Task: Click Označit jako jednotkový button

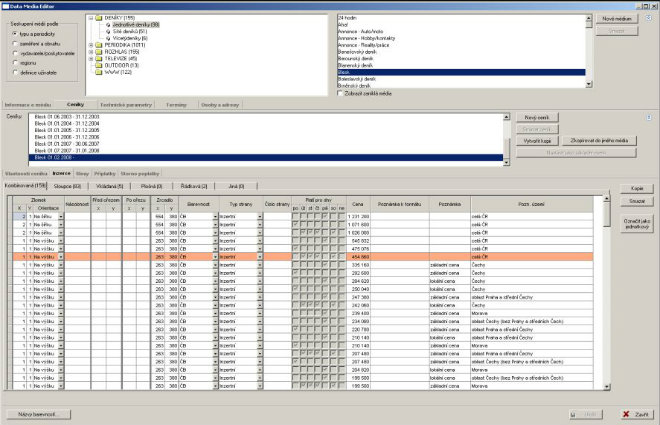Action: click(x=637, y=224)
